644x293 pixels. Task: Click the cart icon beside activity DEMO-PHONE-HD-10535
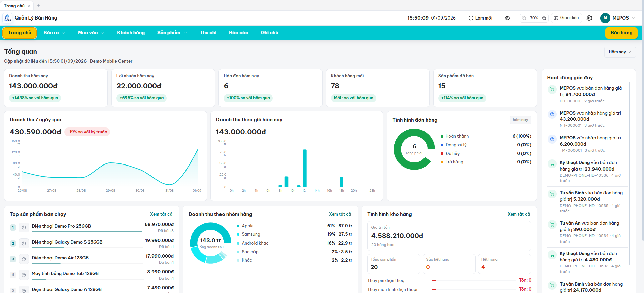[552, 194]
